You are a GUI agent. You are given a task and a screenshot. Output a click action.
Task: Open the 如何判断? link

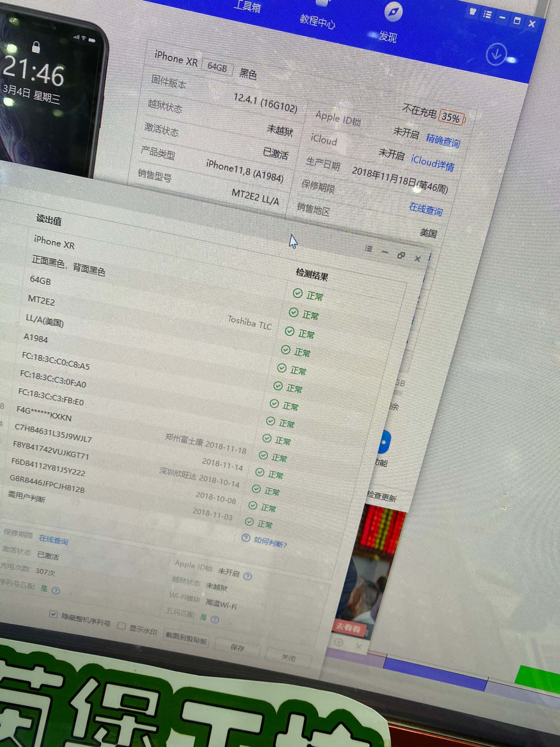click(270, 542)
